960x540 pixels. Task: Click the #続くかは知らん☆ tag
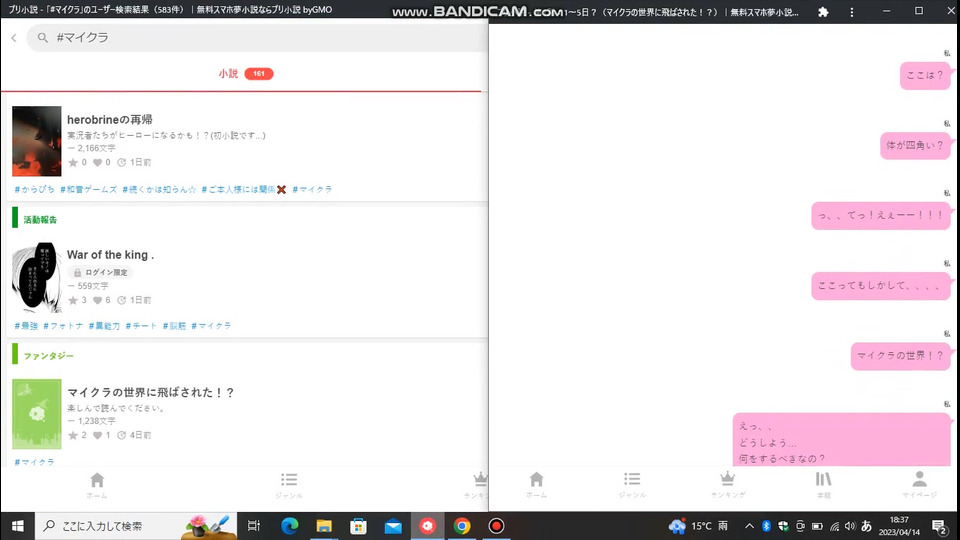(x=159, y=189)
